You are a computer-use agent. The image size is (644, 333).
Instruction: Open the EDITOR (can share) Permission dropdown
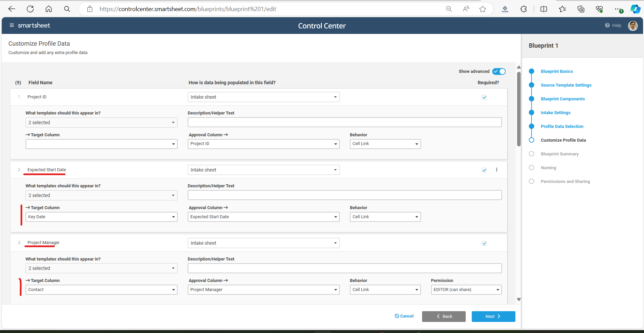(x=466, y=290)
